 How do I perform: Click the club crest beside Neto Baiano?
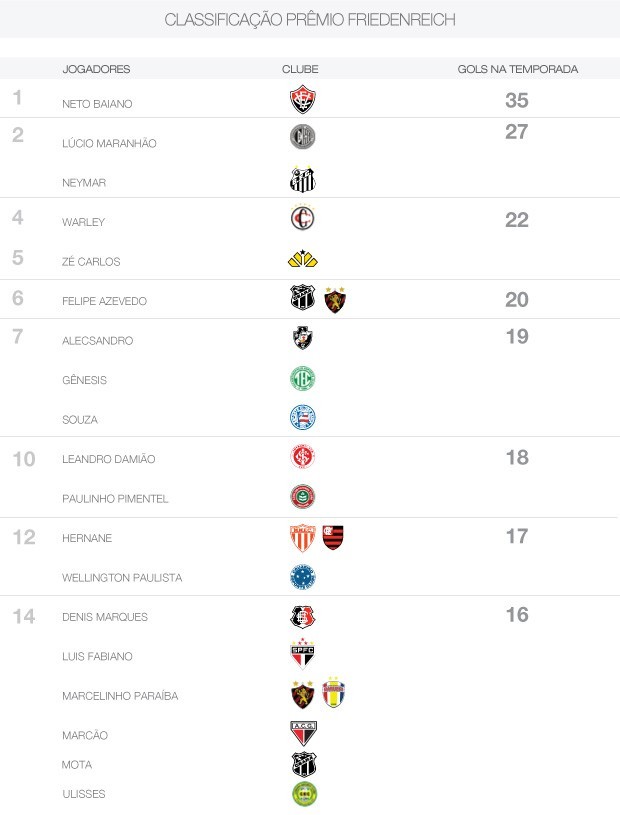tap(302, 100)
